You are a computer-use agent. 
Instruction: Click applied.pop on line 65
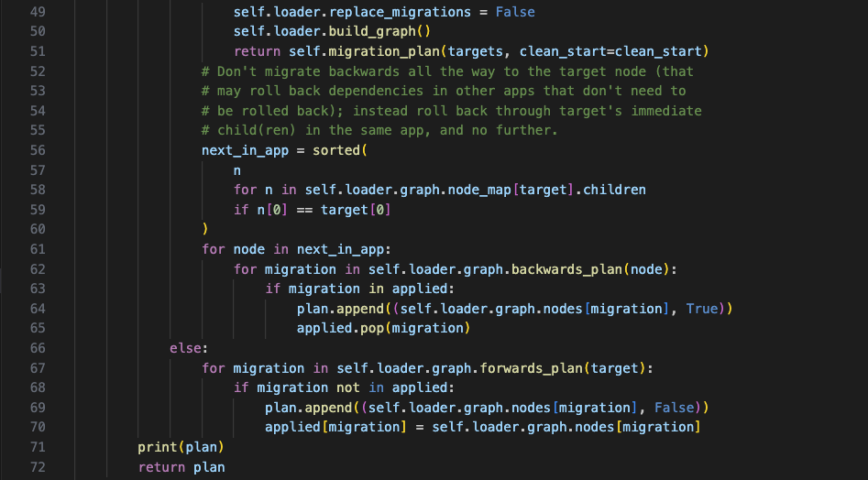(340, 329)
